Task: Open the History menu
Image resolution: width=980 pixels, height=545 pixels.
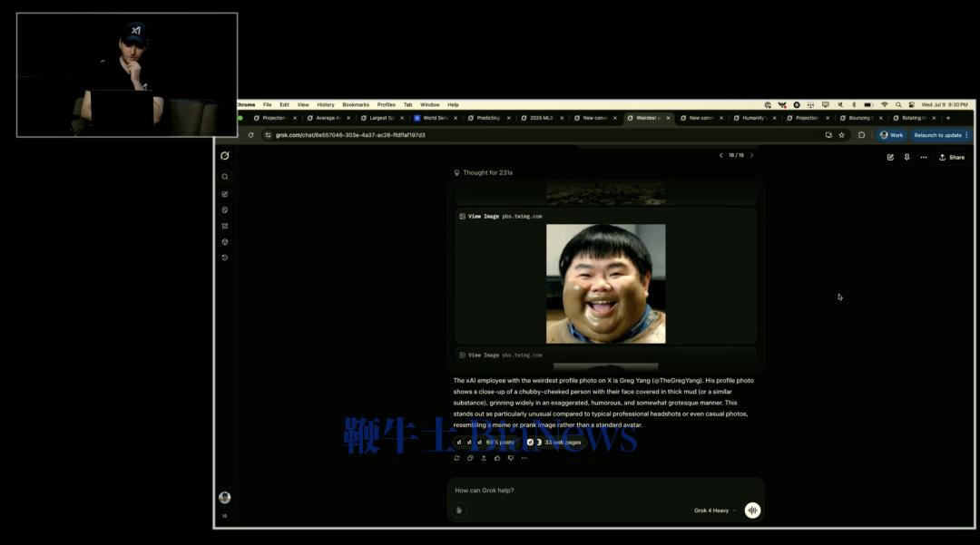Action: click(326, 105)
